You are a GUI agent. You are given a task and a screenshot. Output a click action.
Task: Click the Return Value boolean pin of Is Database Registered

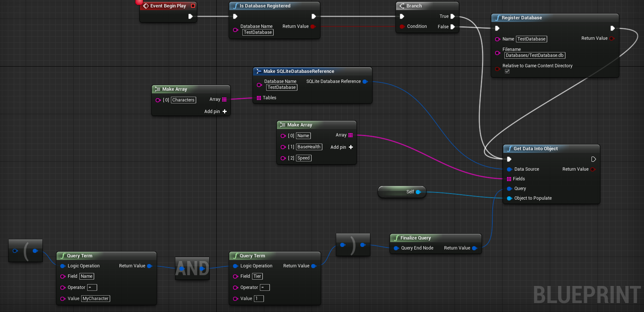313,26
